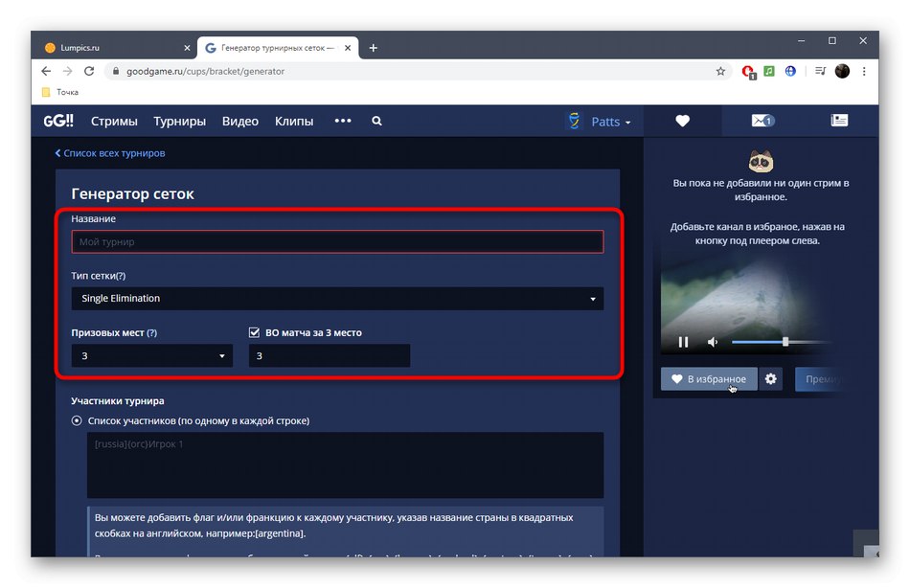This screenshot has height=588, width=910.
Task: Open the blue globe extension
Action: pyautogui.click(x=790, y=71)
